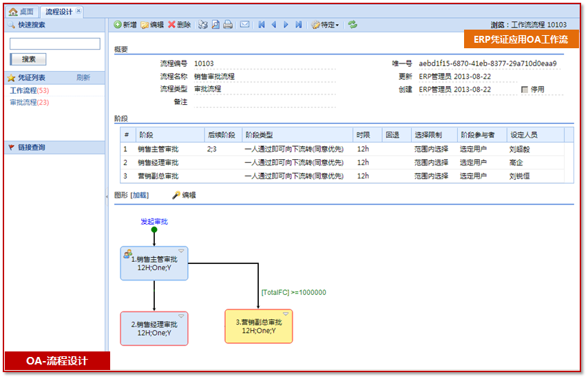Expand the 链接查询 panel header
Viewport: 588px width, 379px height.
pyautogui.click(x=54, y=147)
